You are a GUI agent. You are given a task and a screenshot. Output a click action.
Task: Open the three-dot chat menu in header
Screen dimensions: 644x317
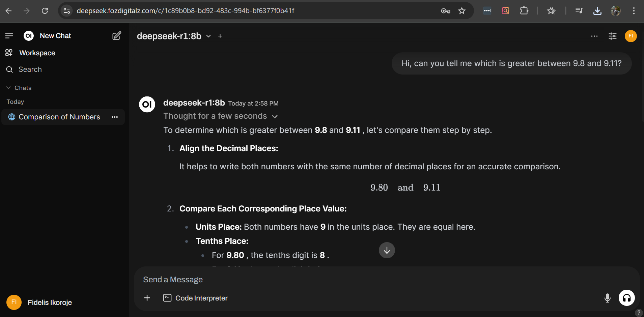tap(594, 36)
